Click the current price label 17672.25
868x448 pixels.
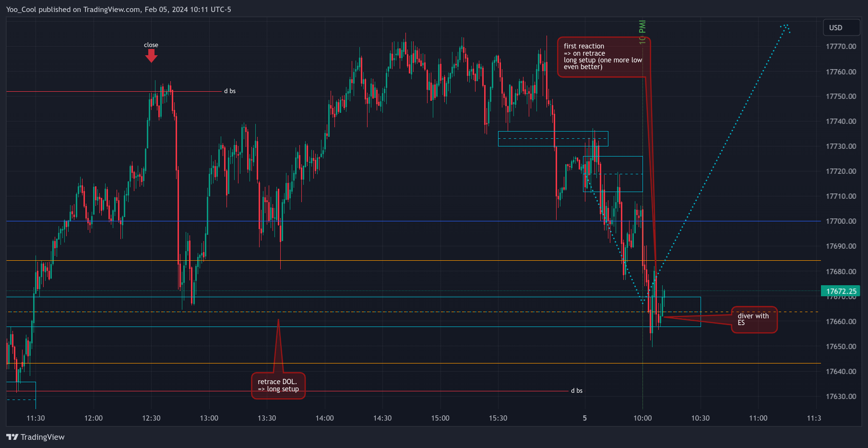pyautogui.click(x=841, y=291)
